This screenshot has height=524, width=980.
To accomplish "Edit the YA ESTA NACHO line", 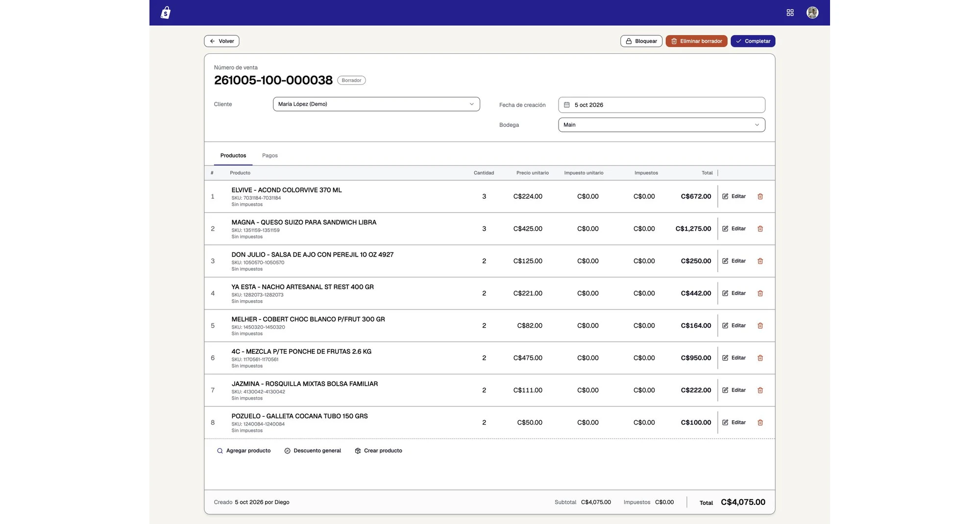I will [734, 293].
